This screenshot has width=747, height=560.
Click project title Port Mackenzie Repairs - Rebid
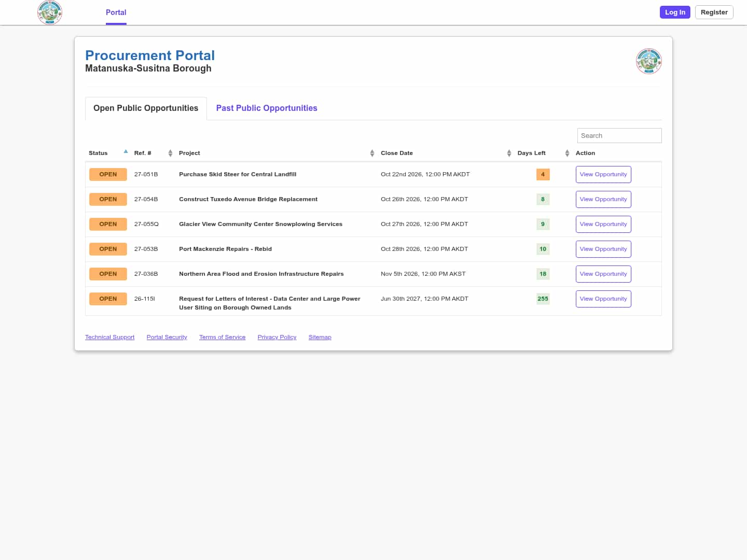click(x=225, y=249)
